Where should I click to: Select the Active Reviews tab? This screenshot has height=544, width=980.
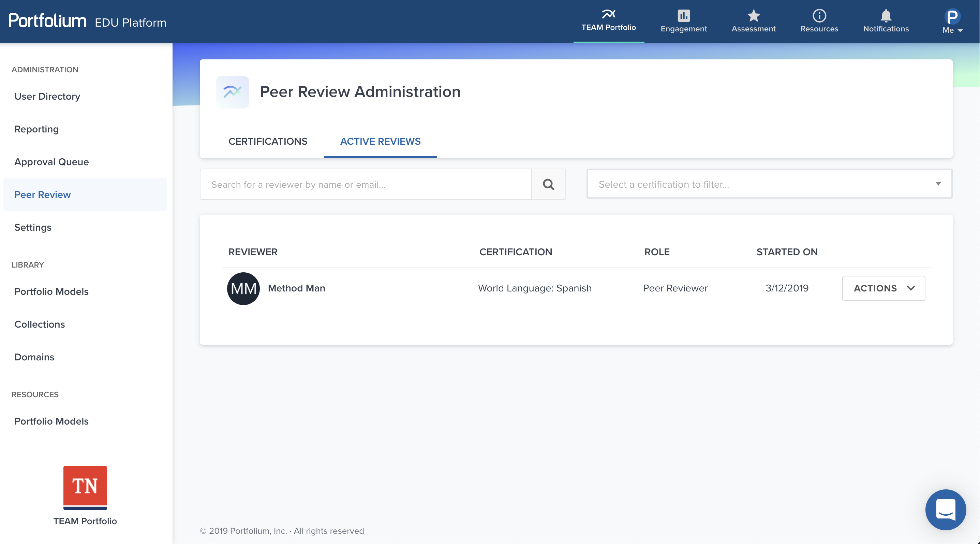point(380,141)
